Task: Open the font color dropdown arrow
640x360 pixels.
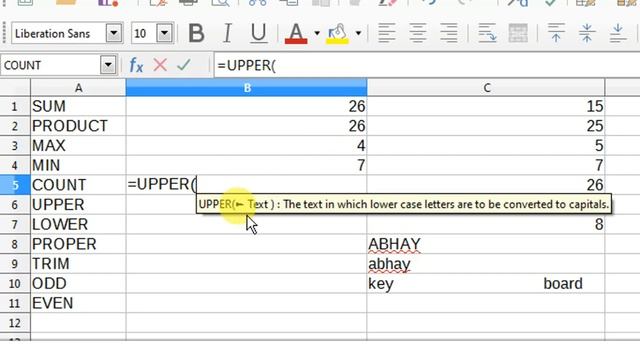Action: tap(317, 33)
